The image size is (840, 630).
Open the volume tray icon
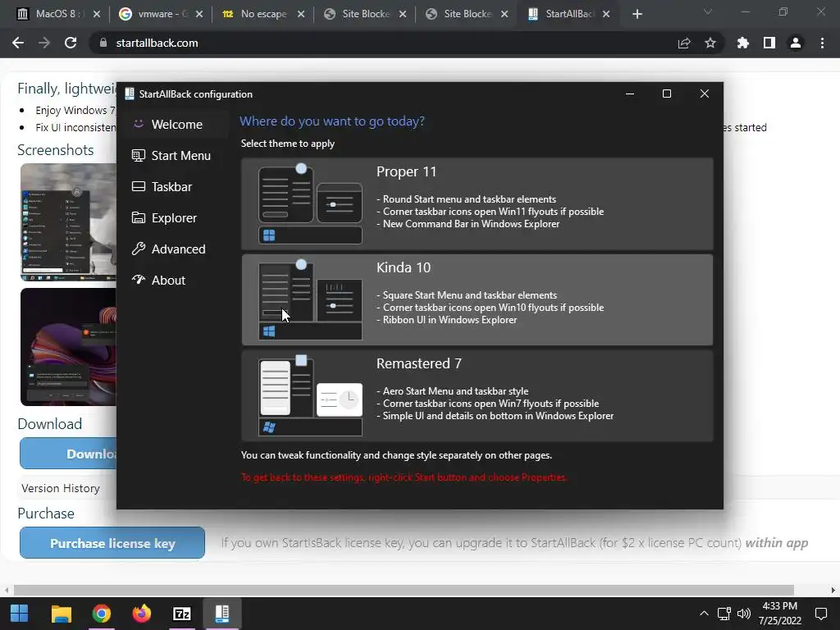pos(743,614)
